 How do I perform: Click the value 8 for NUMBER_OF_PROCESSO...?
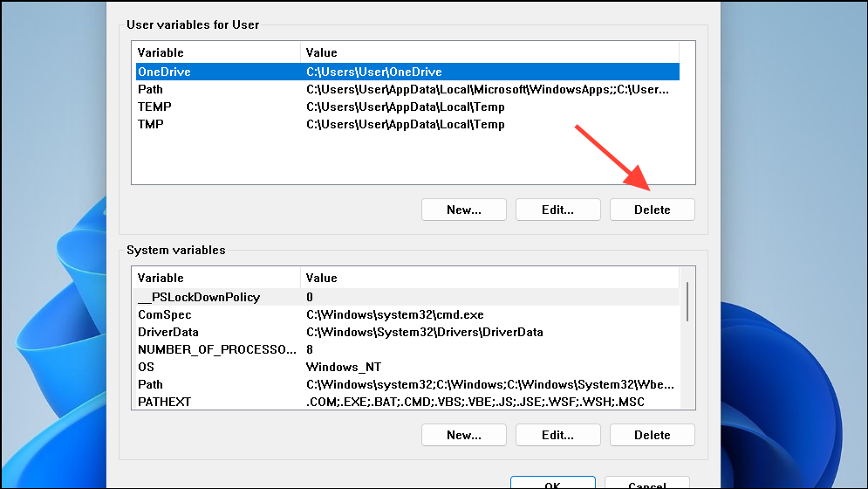(x=310, y=349)
